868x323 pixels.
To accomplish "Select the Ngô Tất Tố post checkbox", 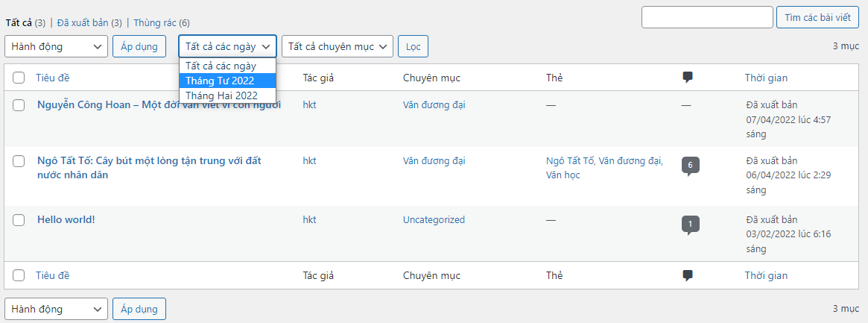I will click(x=19, y=160).
